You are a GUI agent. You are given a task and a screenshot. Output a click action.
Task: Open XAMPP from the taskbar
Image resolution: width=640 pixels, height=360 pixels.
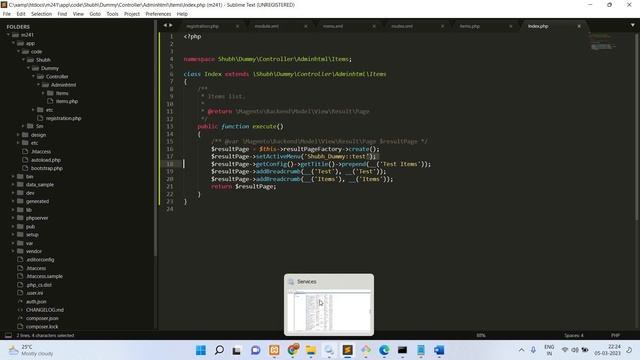point(274,350)
